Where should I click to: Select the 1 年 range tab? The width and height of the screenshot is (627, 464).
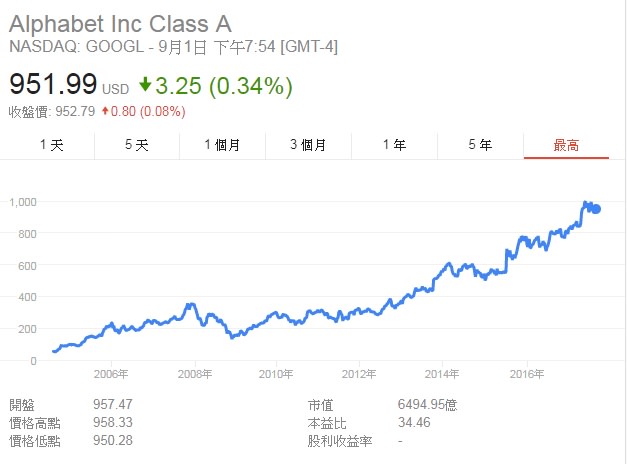394,145
